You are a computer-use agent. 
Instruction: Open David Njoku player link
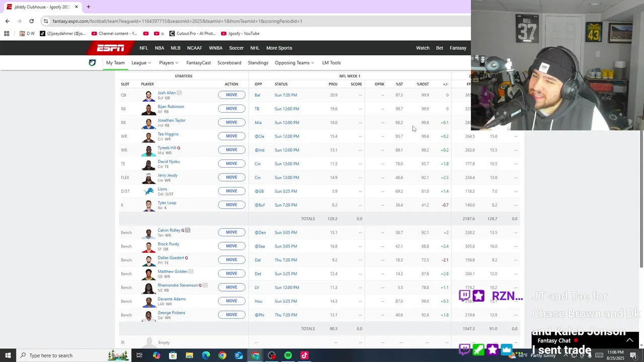point(169,162)
